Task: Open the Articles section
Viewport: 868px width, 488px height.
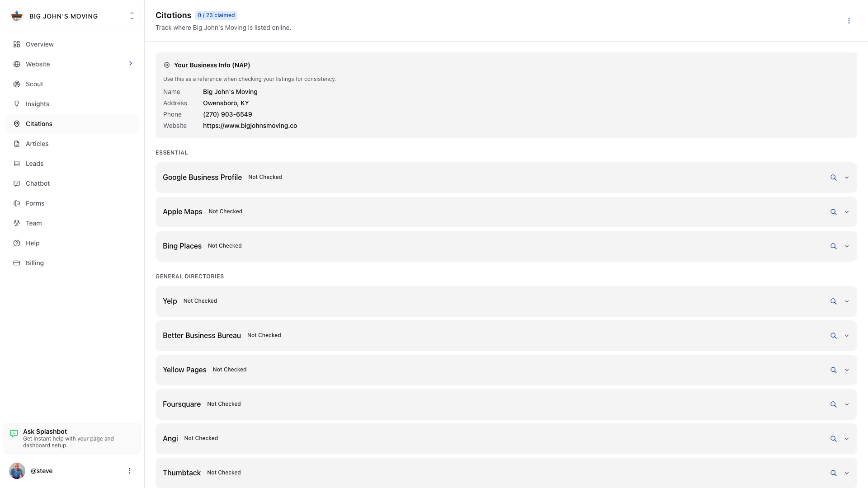Action: click(x=37, y=144)
